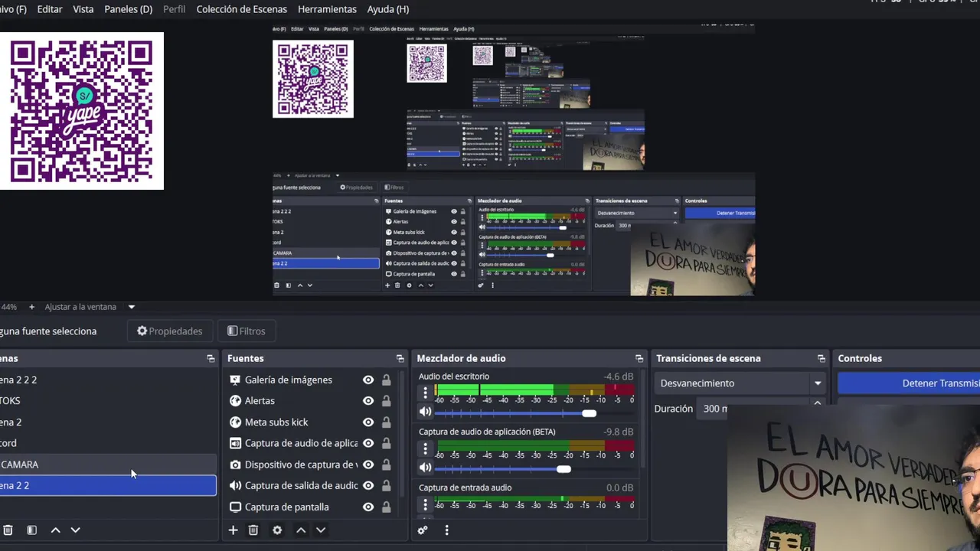Image resolution: width=980 pixels, height=551 pixels.
Task: Click Captura de salida de audio speaker icon
Action: [x=235, y=485]
